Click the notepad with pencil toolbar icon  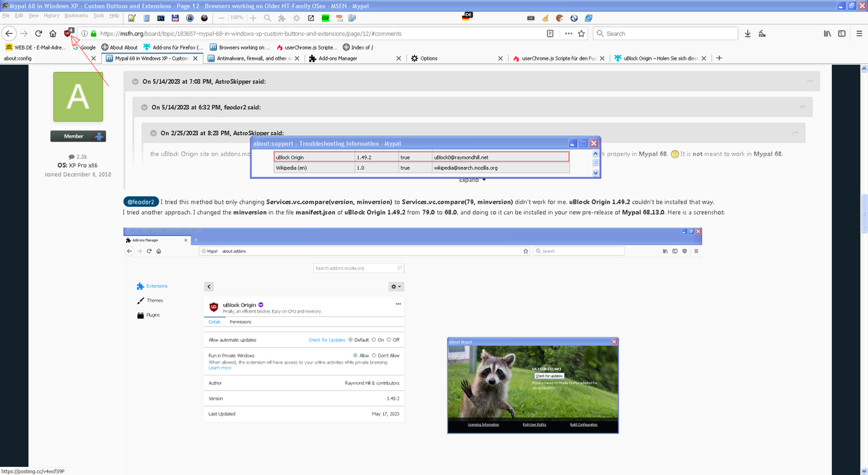pos(132,18)
